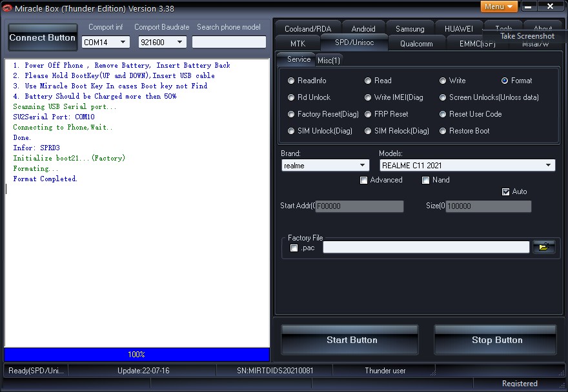Image resolution: width=568 pixels, height=392 pixels.
Task: Click the Size 100000 field
Action: 489,206
